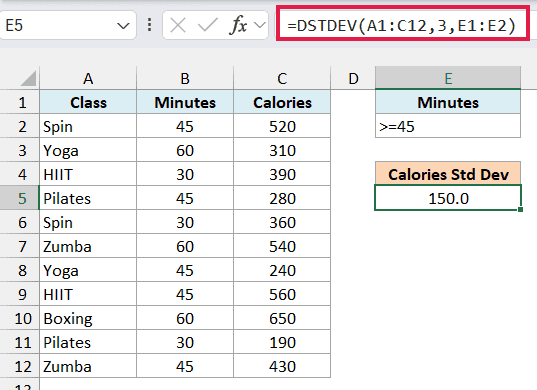Select row 3 header
The width and height of the screenshot is (537, 390).
coord(20,150)
